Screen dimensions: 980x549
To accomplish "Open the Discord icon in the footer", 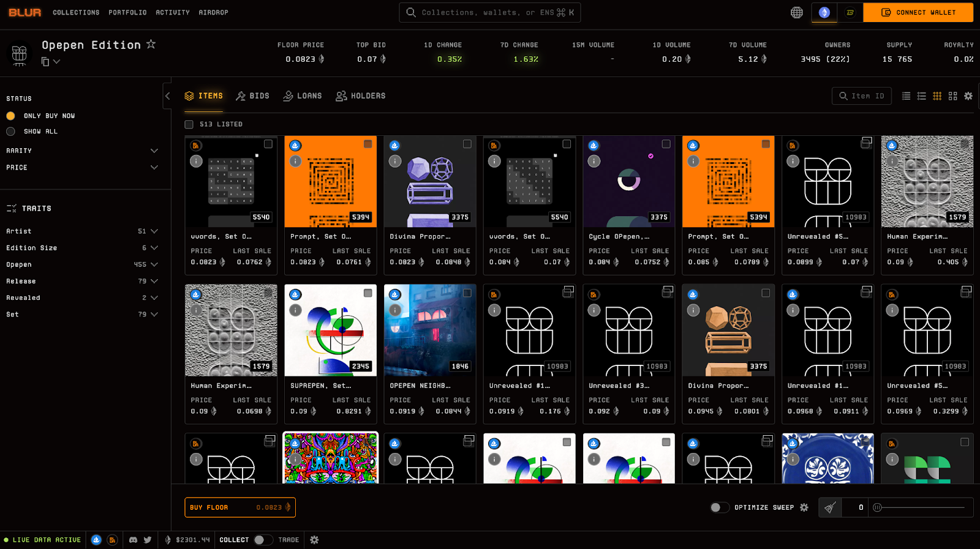I will 133,540.
